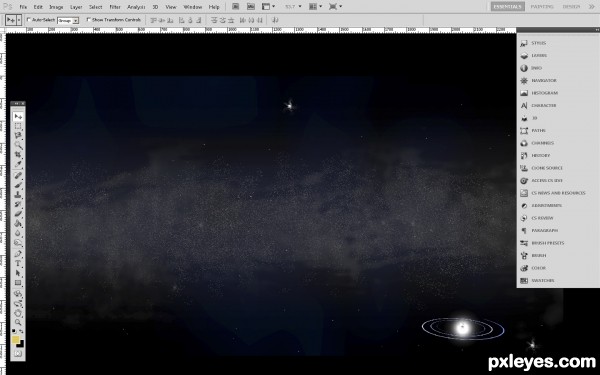Select the Clone Stamp tool

click(18, 195)
